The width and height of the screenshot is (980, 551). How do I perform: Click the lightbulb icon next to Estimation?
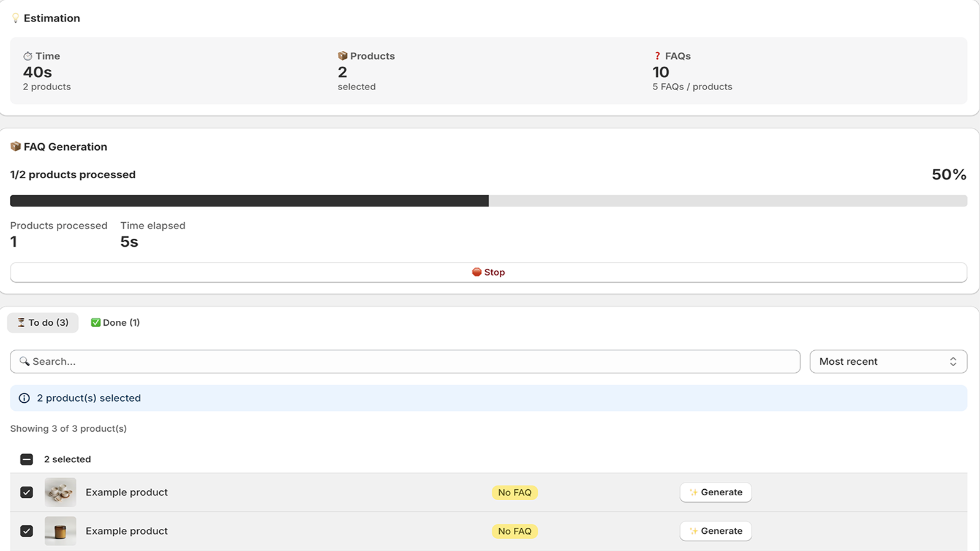[x=15, y=18]
